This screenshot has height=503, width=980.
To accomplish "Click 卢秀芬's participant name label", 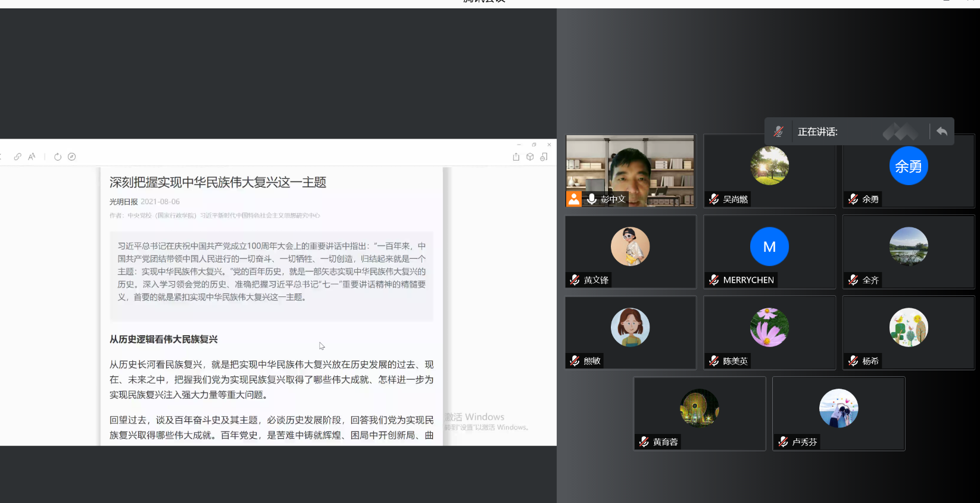I will pyautogui.click(x=804, y=442).
